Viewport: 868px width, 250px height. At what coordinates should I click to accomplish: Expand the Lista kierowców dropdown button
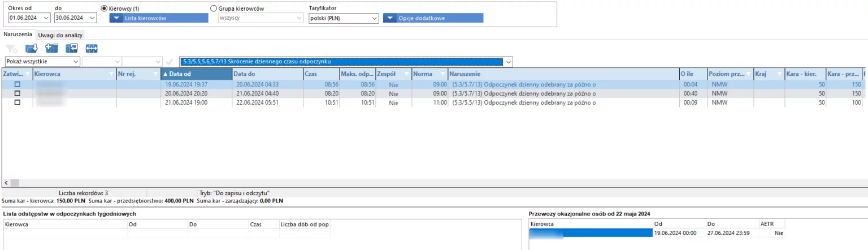[159, 18]
